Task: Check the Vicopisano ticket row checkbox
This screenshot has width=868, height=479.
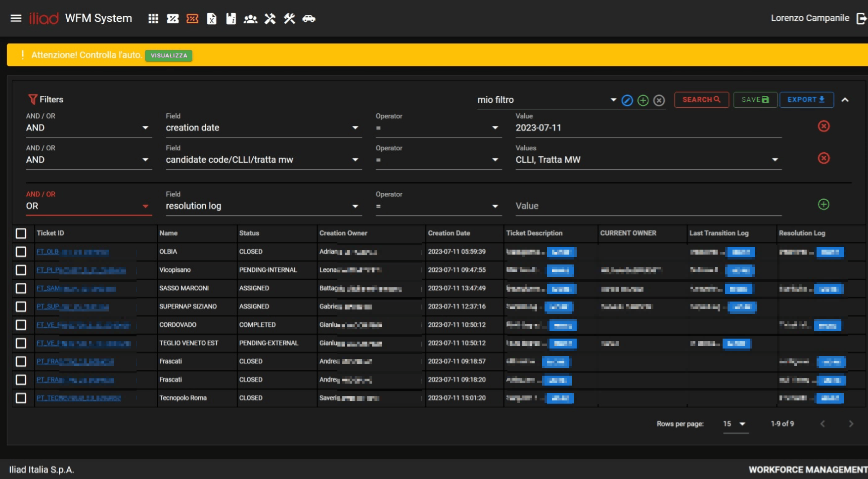Action: pyautogui.click(x=21, y=270)
